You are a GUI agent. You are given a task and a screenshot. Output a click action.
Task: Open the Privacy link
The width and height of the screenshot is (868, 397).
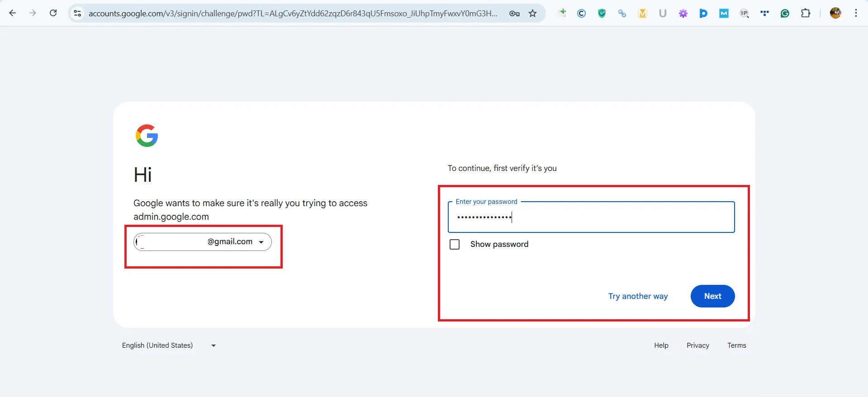[697, 345]
